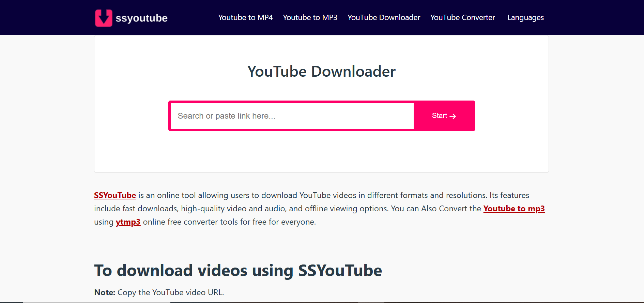Viewport: 644px width, 303px height.
Task: Click the Note: Copy the YouTube video URL text
Action: pyautogui.click(x=159, y=292)
